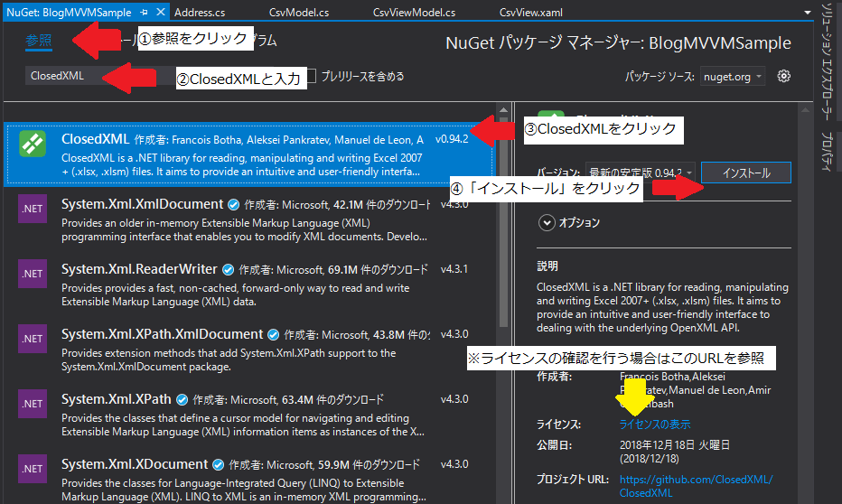Click the System.Xml.XDocument .NET package icon
This screenshot has width=842, height=504.
pos(33,469)
